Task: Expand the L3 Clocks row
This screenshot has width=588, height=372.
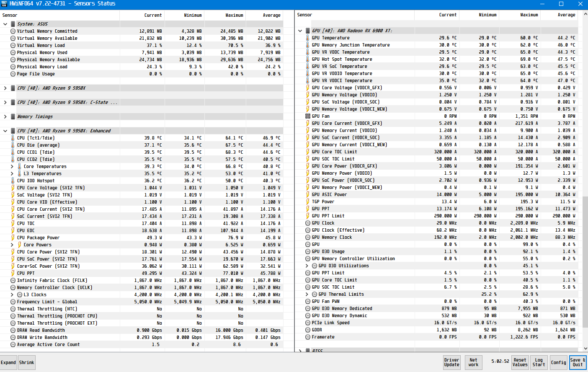Action: [x=12, y=294]
